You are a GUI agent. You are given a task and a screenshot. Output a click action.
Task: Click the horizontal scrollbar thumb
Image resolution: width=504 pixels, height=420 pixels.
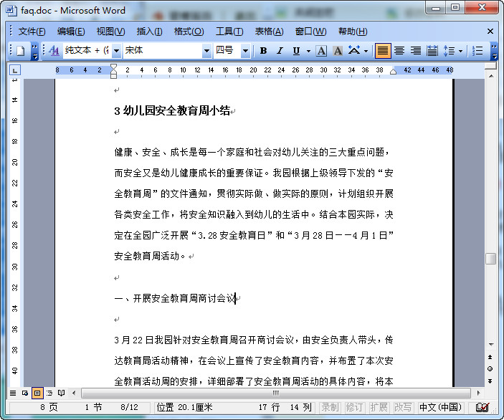276,393
